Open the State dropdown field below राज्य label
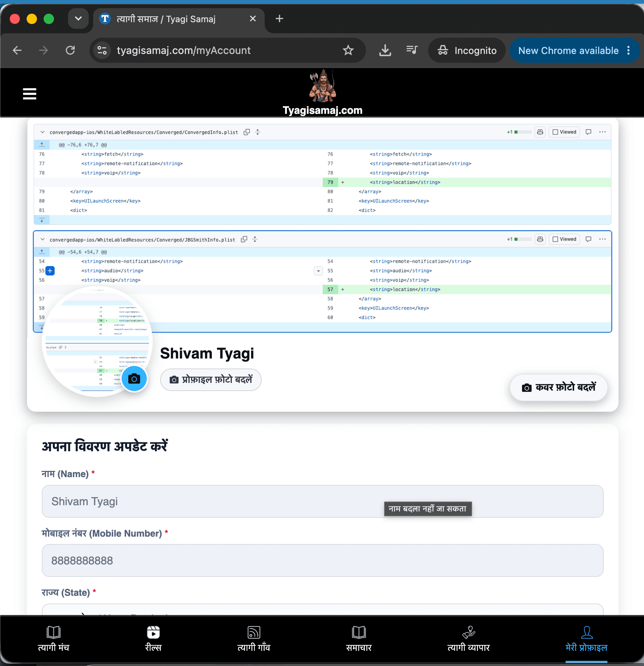Image resolution: width=644 pixels, height=666 pixels. coord(323,610)
